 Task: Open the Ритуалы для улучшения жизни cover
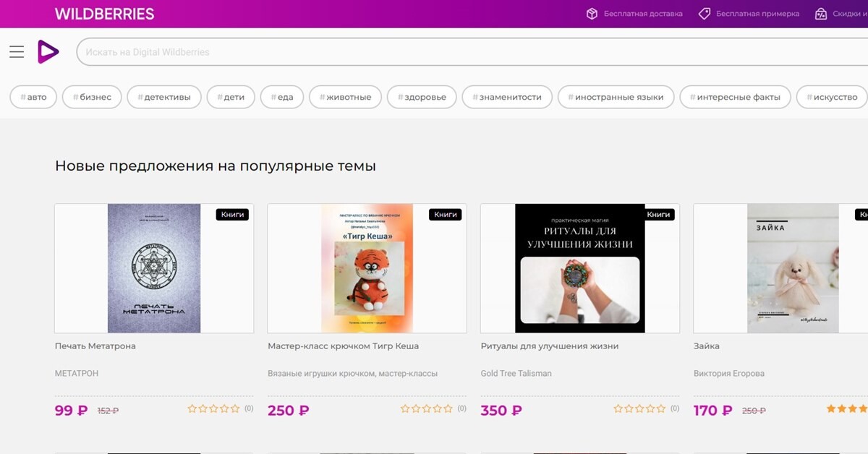pos(579,268)
